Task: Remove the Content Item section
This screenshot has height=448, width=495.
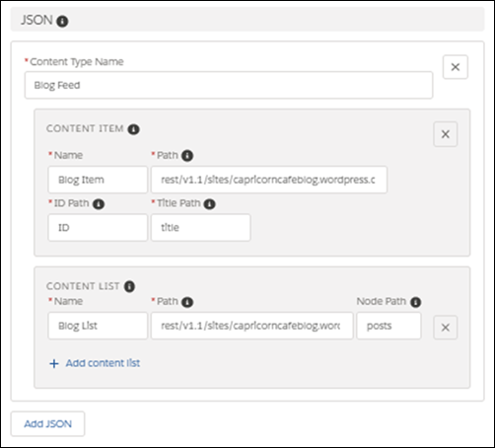Action: 446,134
